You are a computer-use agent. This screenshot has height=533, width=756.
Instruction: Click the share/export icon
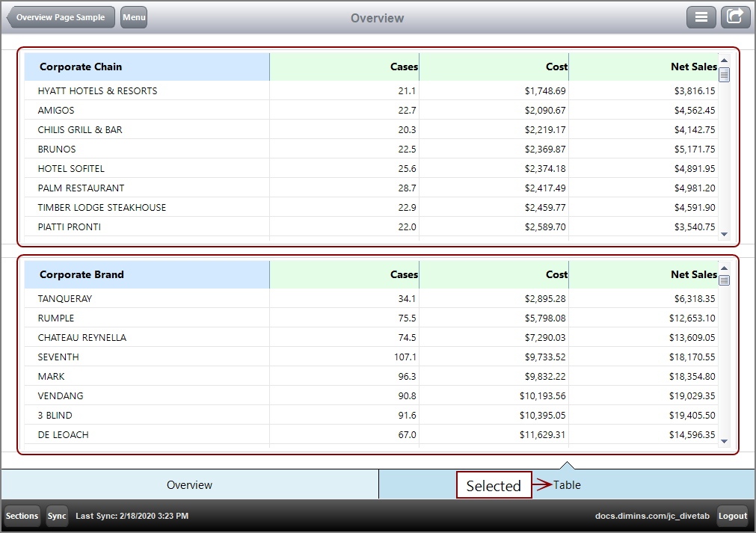(735, 16)
